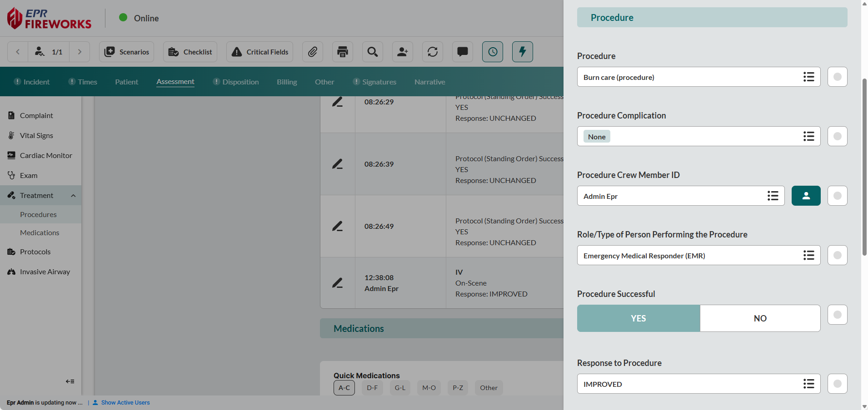
Task: Open the Checklist tool
Action: [190, 52]
